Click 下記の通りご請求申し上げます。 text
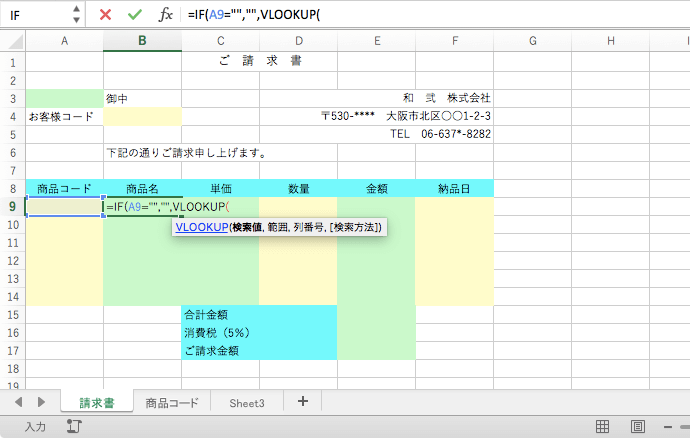This screenshot has height=438, width=690. 186,153
